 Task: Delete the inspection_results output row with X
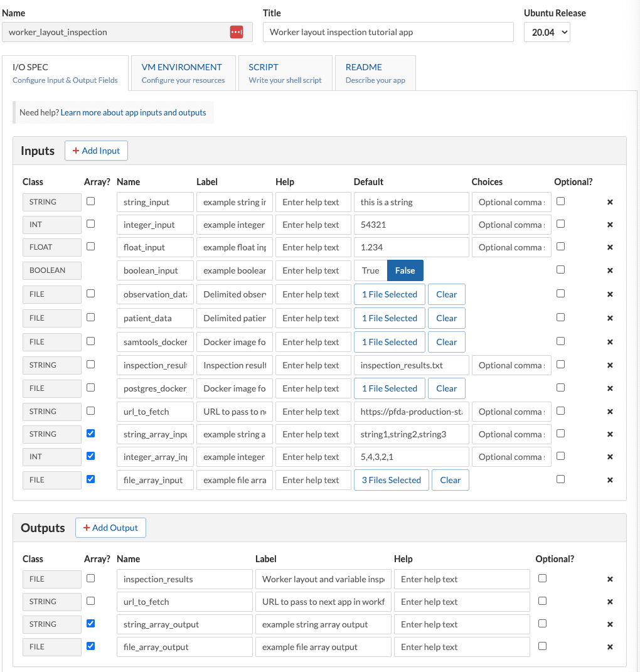[610, 579]
